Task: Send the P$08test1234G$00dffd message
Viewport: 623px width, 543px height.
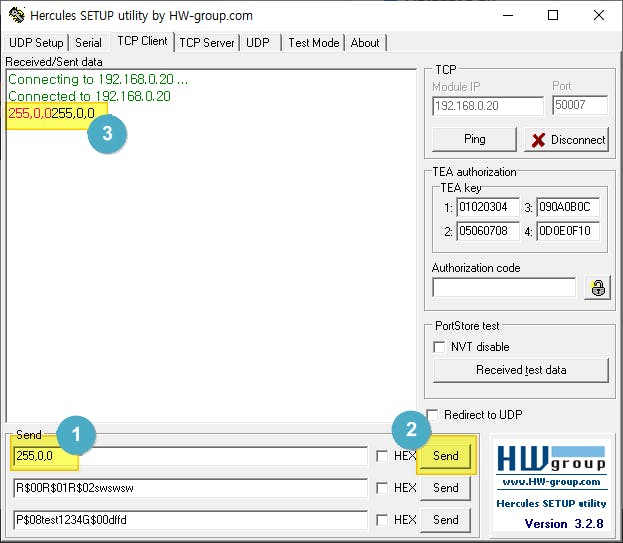Action: 446,520
